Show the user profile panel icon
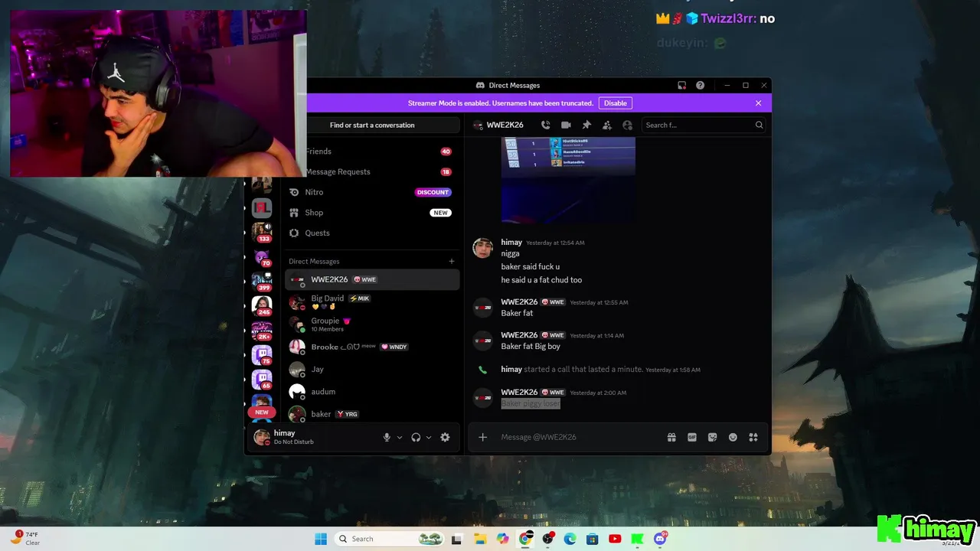The width and height of the screenshot is (980, 551). click(x=628, y=125)
